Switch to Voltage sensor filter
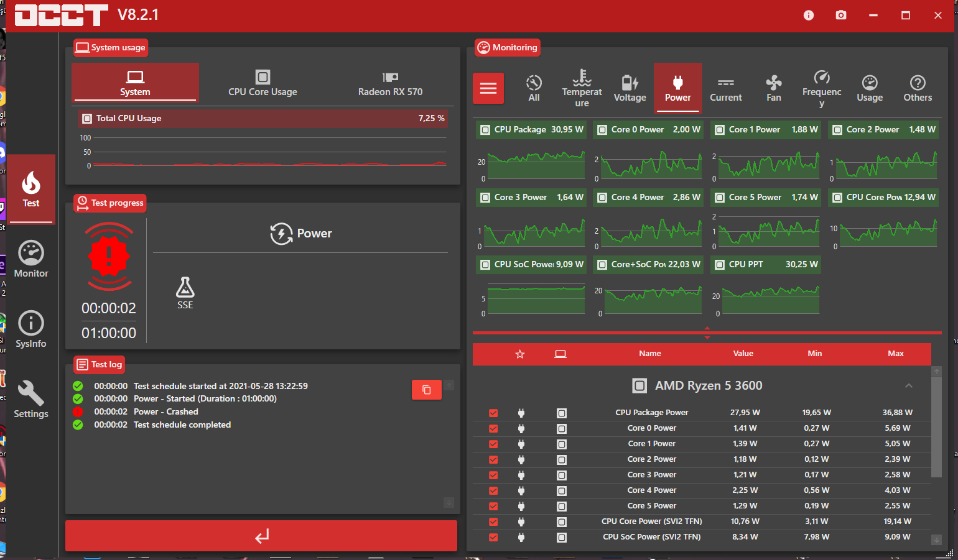This screenshot has width=958, height=560. coord(630,88)
